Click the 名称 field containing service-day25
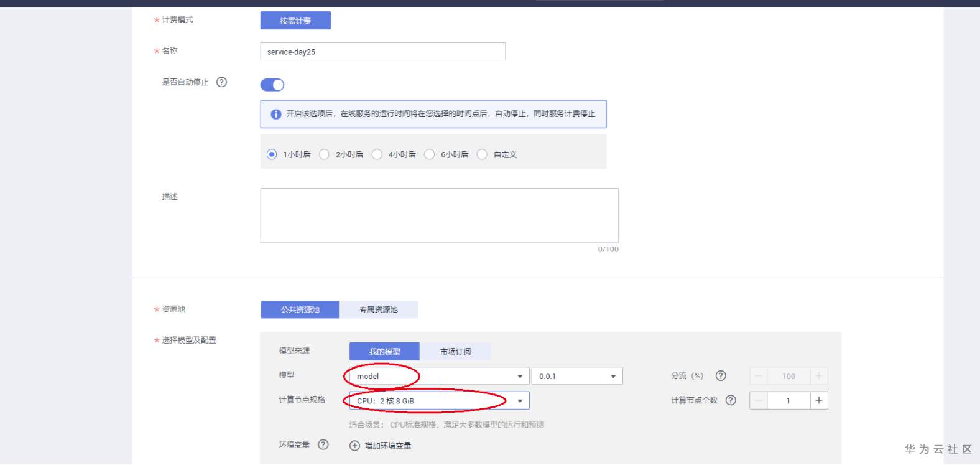980x465 pixels. coord(383,52)
